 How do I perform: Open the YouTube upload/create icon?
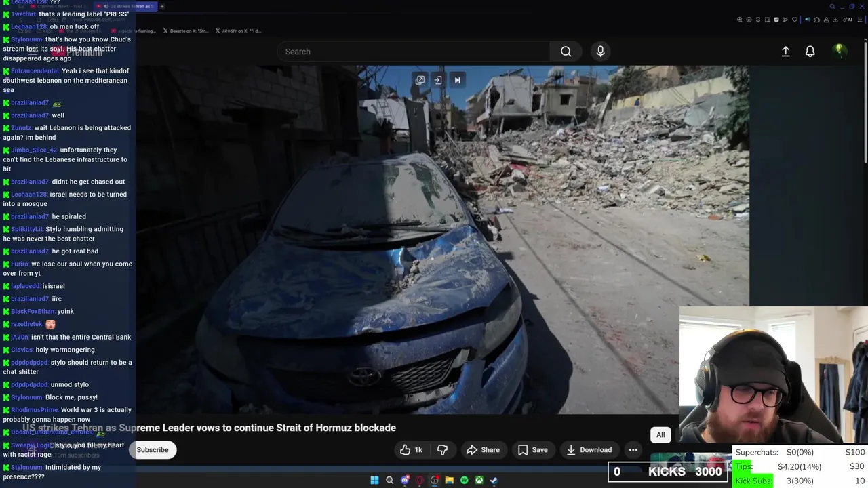point(785,52)
